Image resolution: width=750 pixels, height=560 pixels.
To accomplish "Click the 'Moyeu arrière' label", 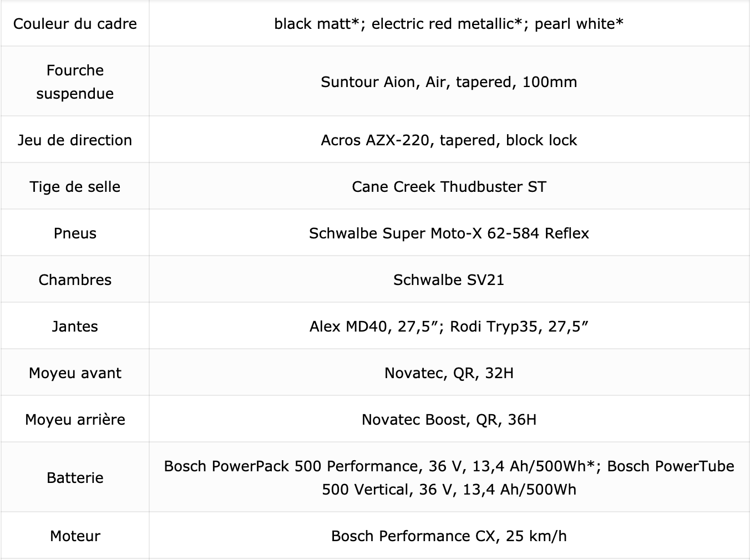I will (75, 419).
